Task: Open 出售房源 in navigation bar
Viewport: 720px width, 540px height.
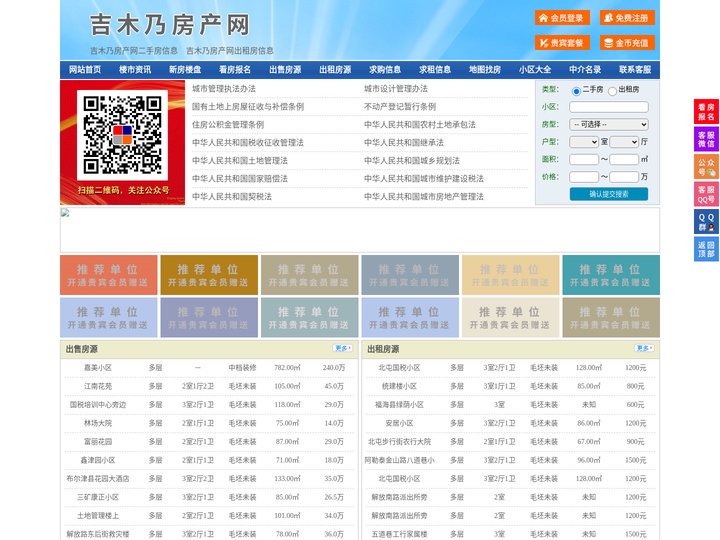Action: [285, 70]
